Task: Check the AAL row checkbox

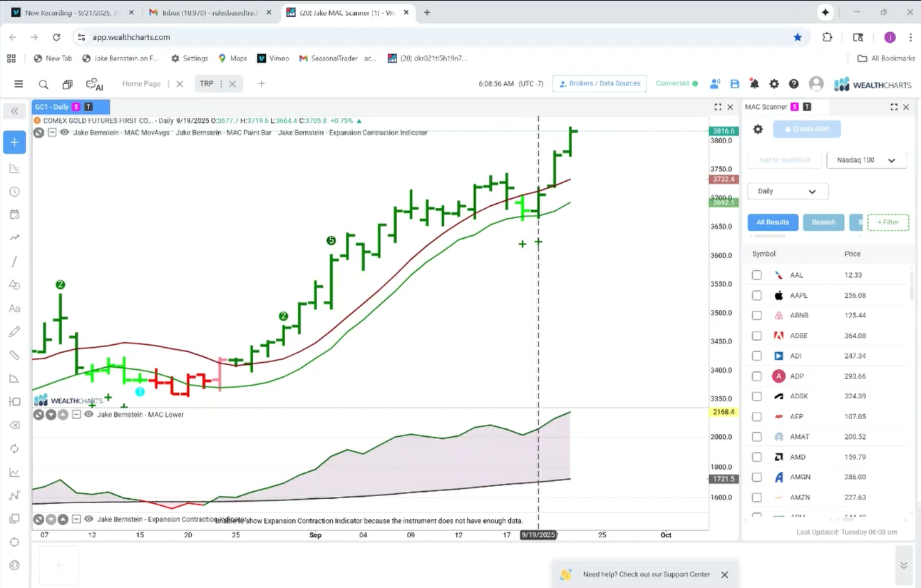Action: 756,275
